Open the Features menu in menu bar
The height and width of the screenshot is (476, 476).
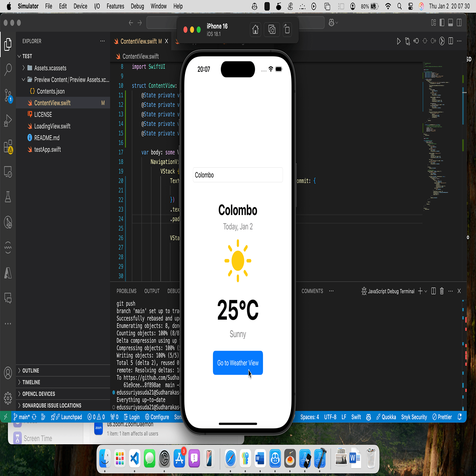[x=115, y=6]
